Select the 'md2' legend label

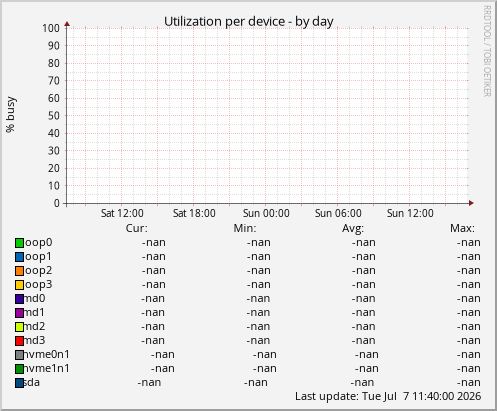[x=35, y=326]
